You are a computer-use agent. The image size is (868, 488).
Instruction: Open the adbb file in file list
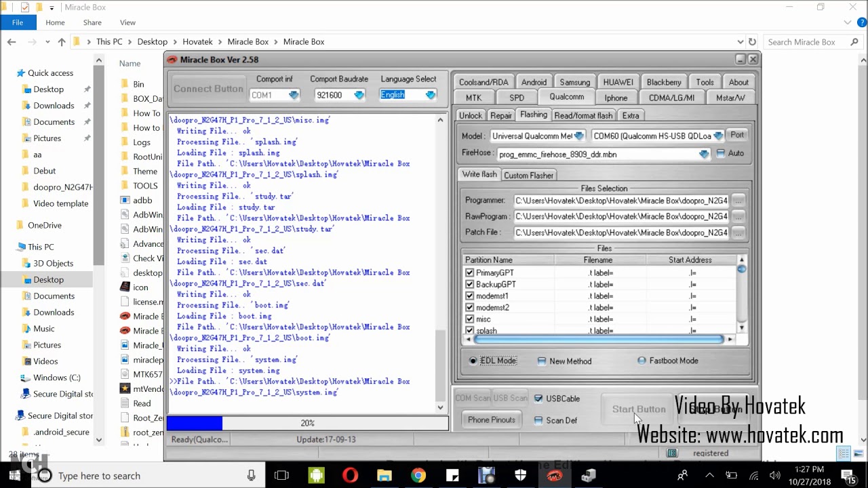pos(142,200)
